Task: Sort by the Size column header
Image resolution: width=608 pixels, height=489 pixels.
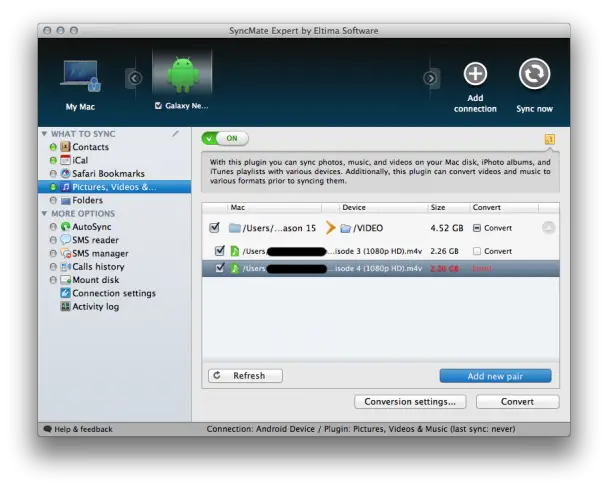Action: coord(449,207)
